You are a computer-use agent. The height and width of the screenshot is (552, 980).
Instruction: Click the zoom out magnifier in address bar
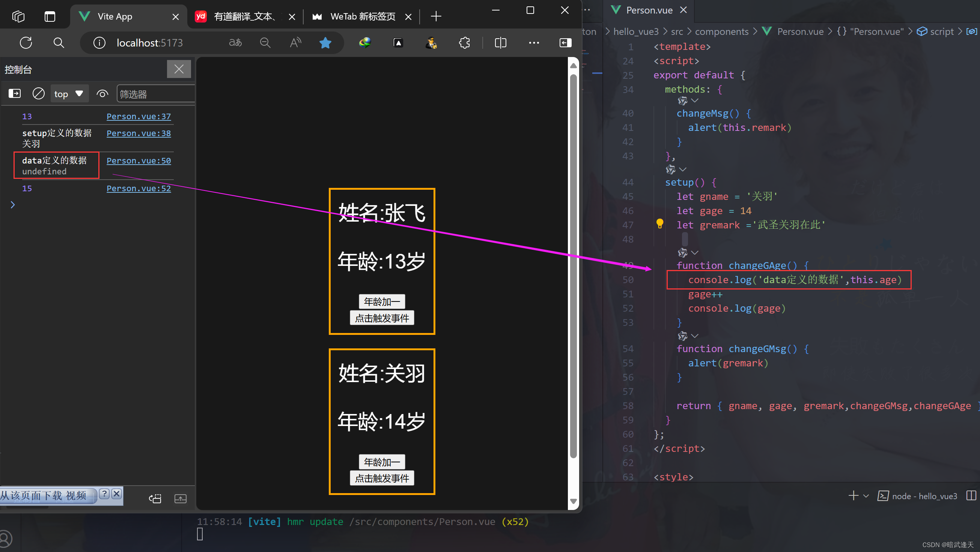[x=265, y=43]
